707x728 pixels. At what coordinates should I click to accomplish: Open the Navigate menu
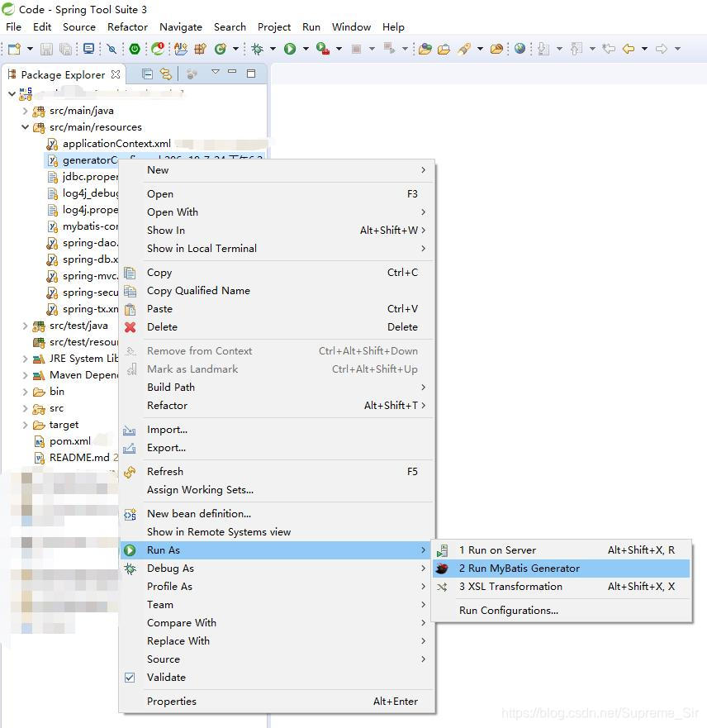181,27
